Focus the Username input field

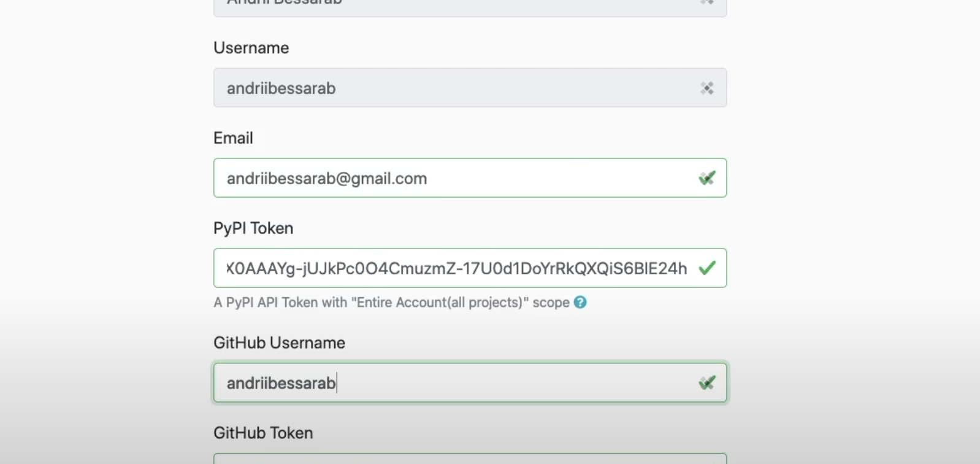point(454,88)
